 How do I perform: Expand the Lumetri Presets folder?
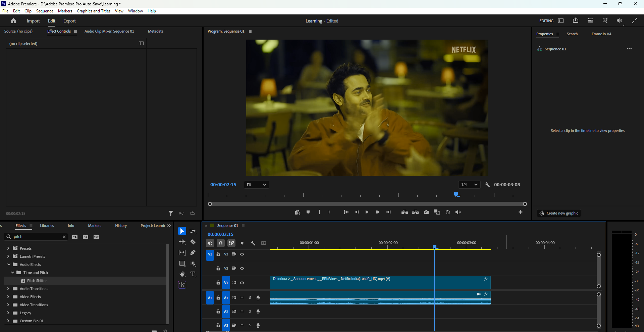[x=8, y=256]
